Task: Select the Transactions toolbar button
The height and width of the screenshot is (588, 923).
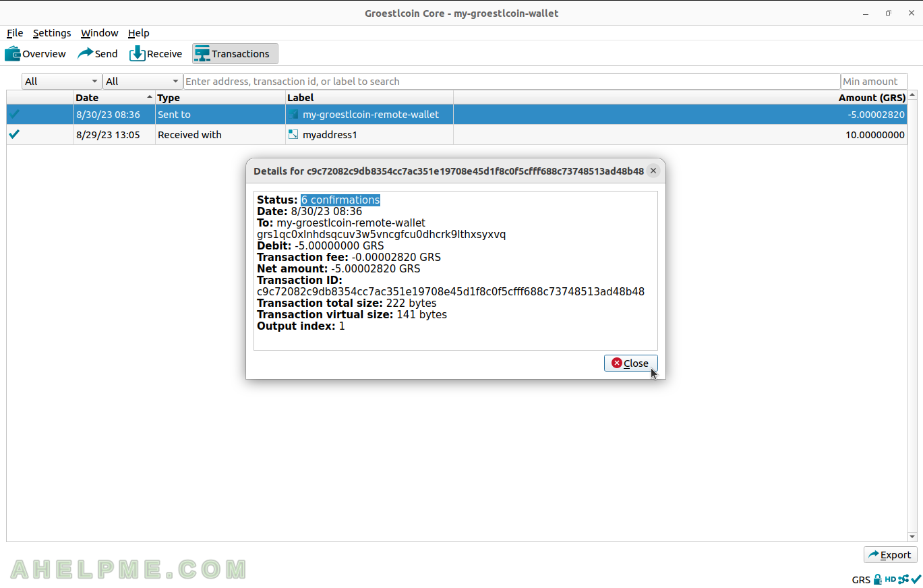Action: tap(235, 54)
